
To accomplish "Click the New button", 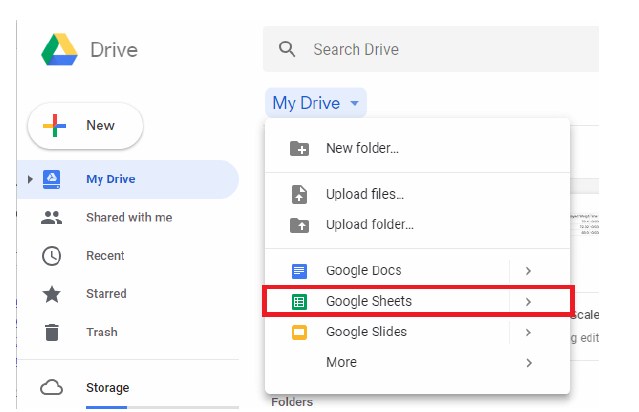I will 86,126.
